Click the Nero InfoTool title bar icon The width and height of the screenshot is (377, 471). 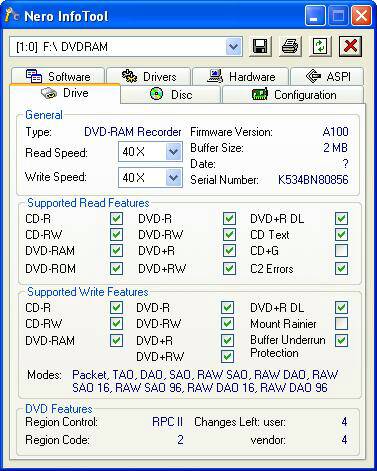(x=12, y=15)
